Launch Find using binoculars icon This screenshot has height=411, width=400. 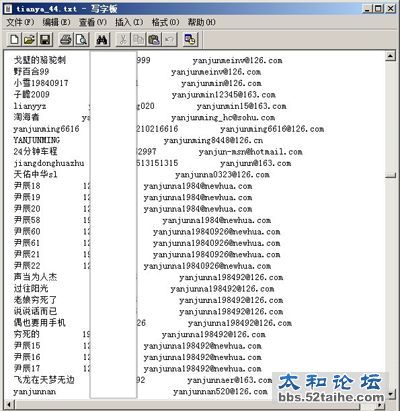(x=102, y=40)
